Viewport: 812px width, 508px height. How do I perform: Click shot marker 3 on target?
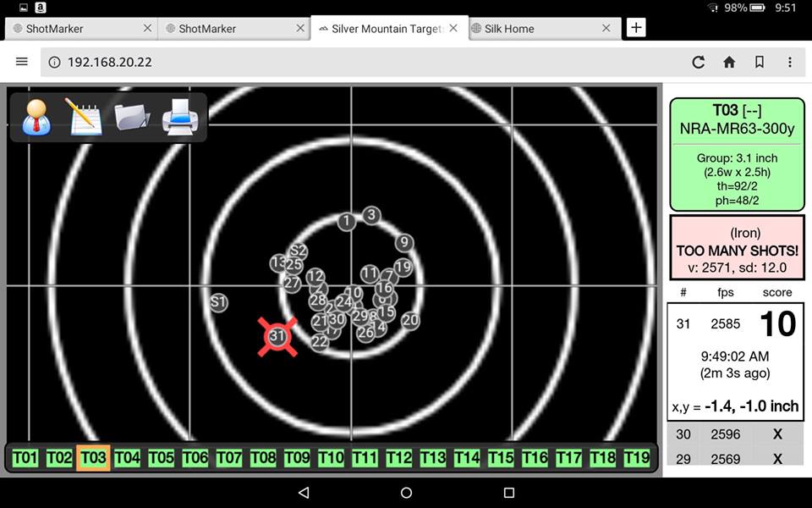coord(371,214)
